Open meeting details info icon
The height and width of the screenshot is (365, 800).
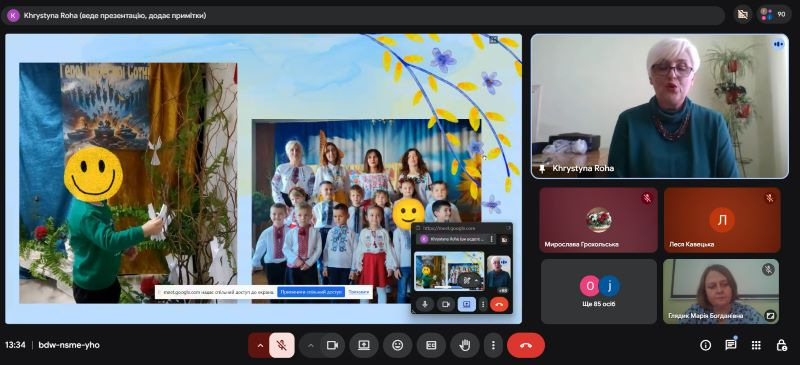706,346
